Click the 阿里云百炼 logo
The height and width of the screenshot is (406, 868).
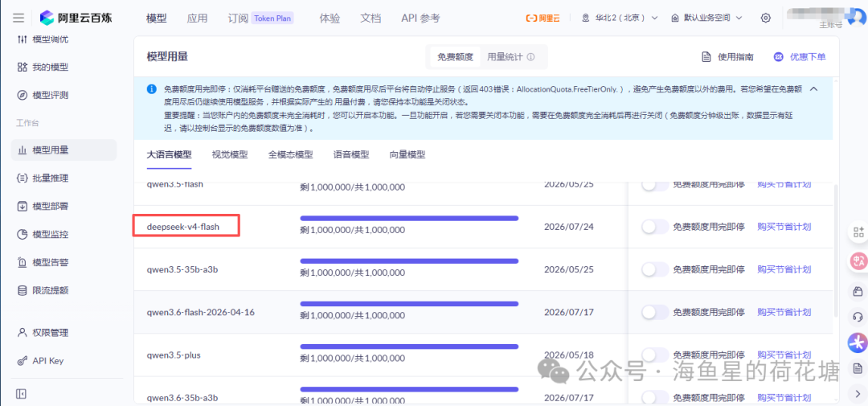tap(76, 18)
